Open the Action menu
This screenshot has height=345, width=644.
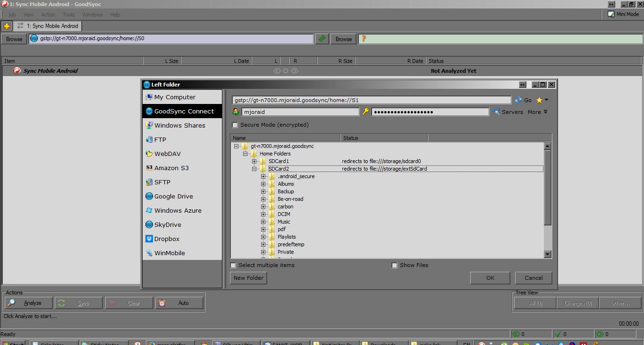(48, 15)
